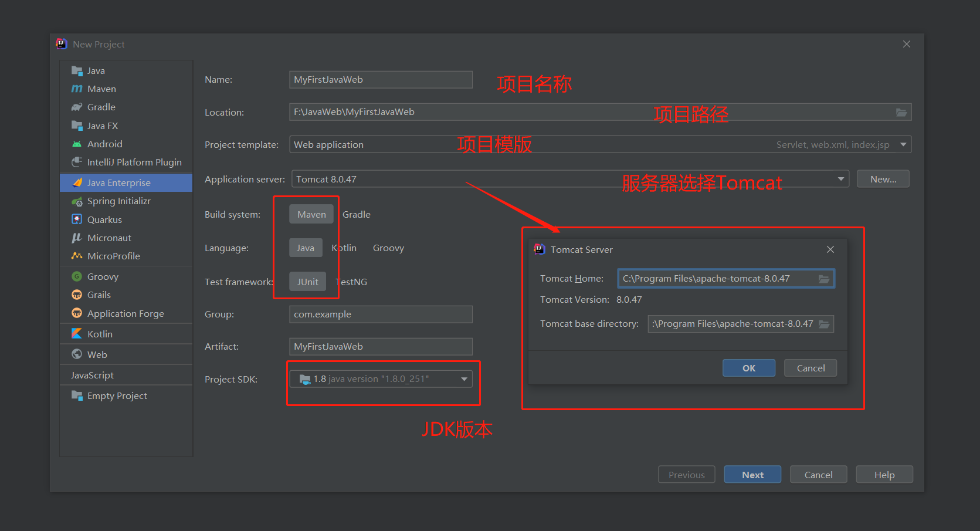Click the Maven 'm' icon

pos(77,89)
